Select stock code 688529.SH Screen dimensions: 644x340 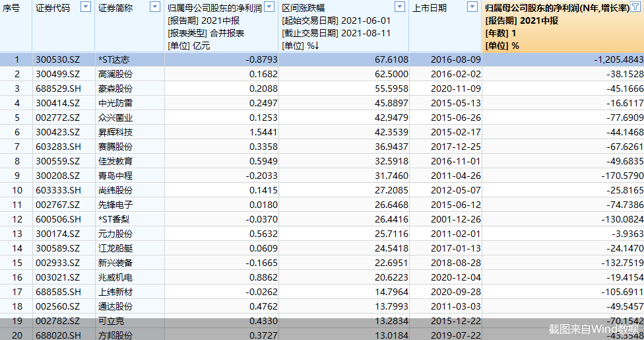(58, 88)
